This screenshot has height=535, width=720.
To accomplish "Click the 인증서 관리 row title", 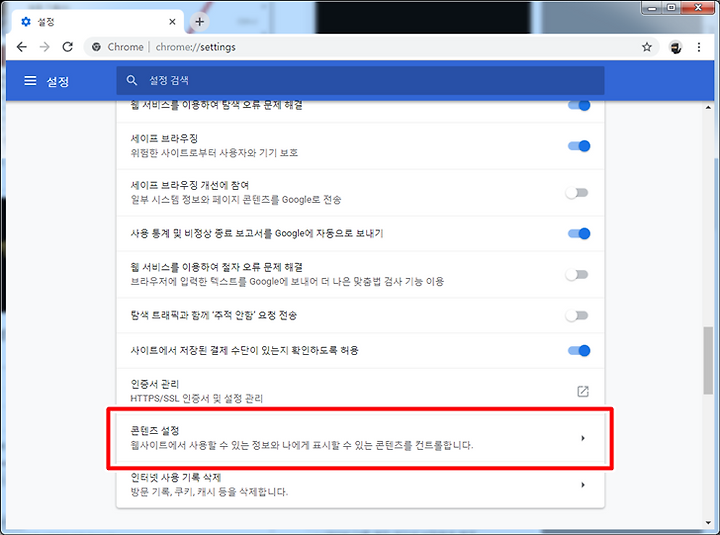I will (155, 384).
